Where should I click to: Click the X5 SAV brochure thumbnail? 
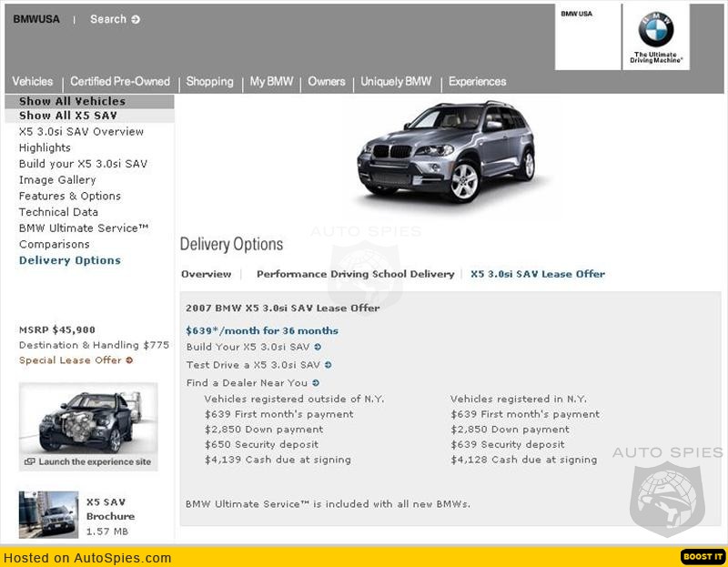click(49, 514)
